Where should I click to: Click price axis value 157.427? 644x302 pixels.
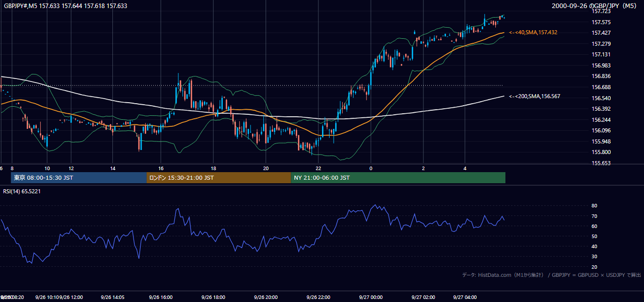click(x=601, y=33)
